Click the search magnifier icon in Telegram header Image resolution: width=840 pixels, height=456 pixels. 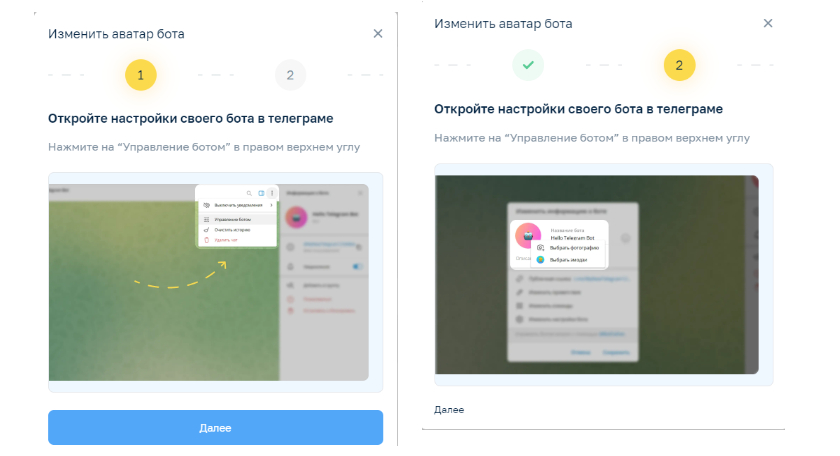pyautogui.click(x=249, y=193)
